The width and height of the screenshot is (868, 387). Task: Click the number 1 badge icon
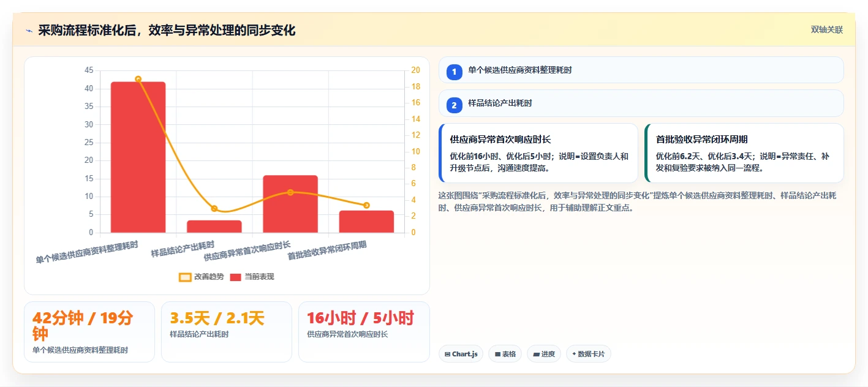[x=454, y=72]
